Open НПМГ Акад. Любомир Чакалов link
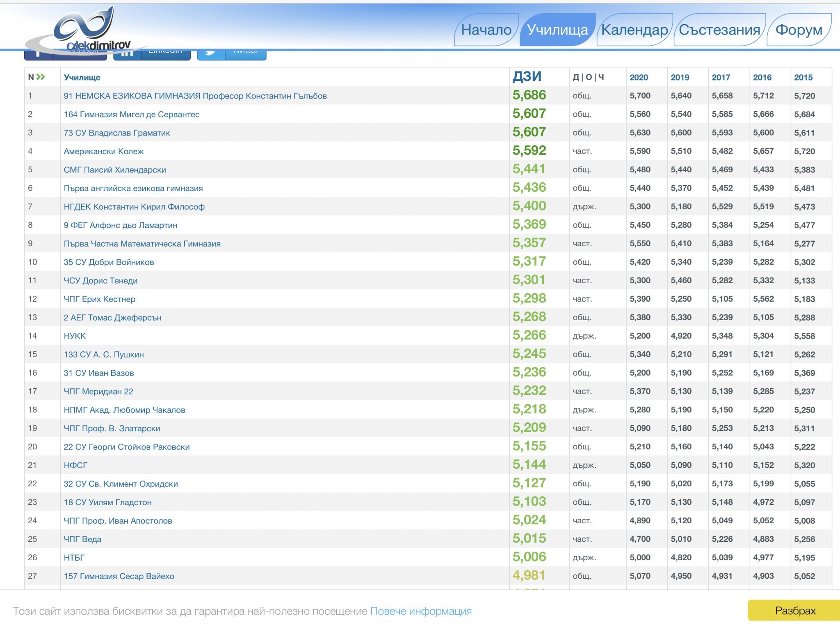The image size is (840, 630). pyautogui.click(x=124, y=410)
